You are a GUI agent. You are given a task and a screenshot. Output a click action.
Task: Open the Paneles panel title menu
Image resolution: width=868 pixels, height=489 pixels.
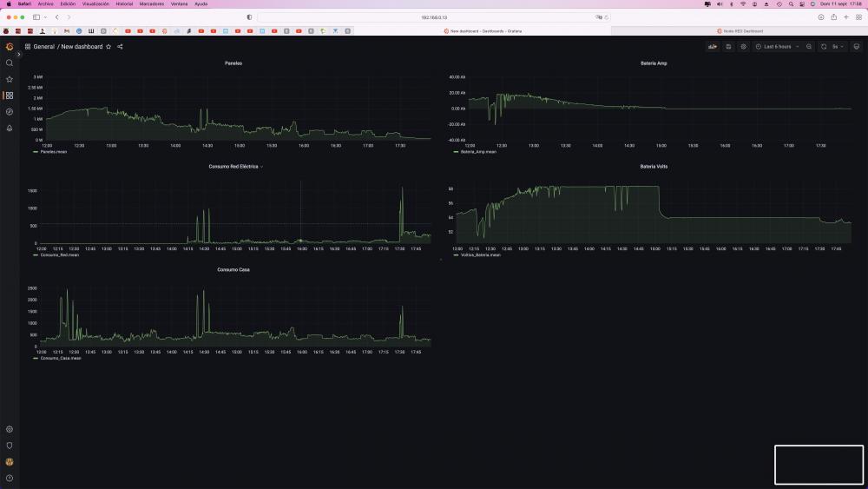click(233, 63)
